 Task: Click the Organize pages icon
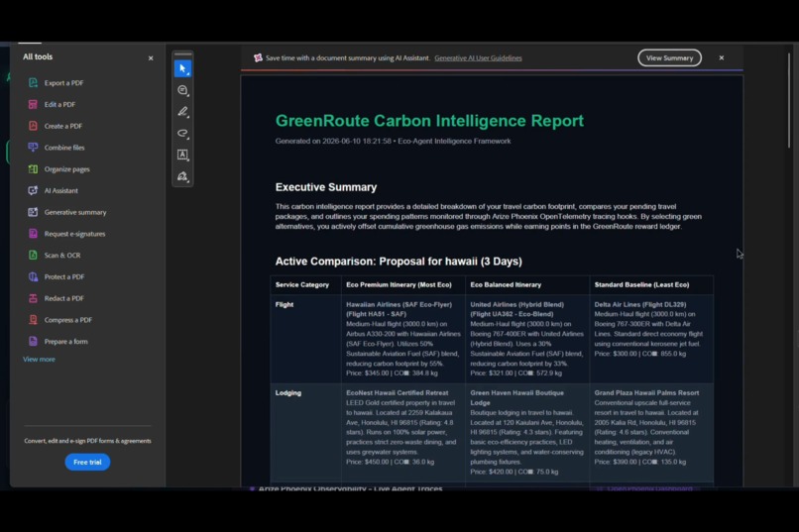[33, 169]
